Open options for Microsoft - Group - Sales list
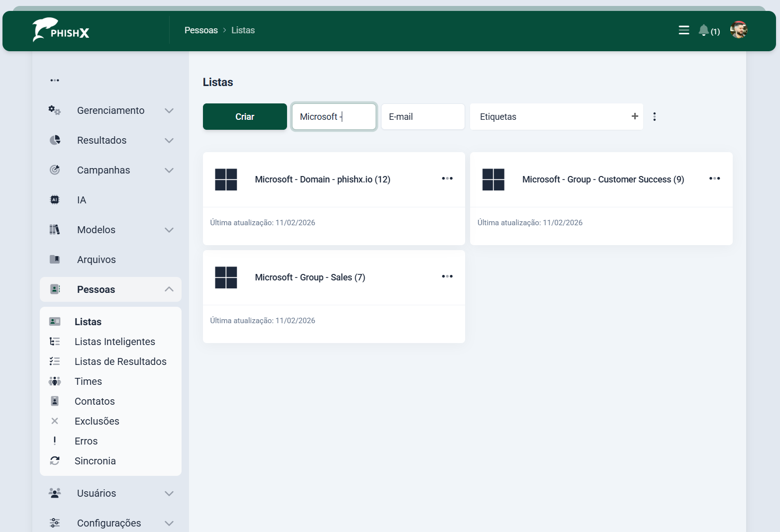 click(x=447, y=276)
